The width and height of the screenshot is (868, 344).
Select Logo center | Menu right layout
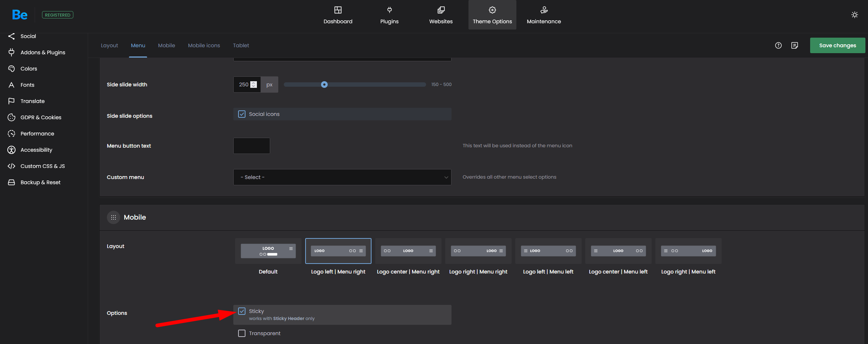(408, 251)
